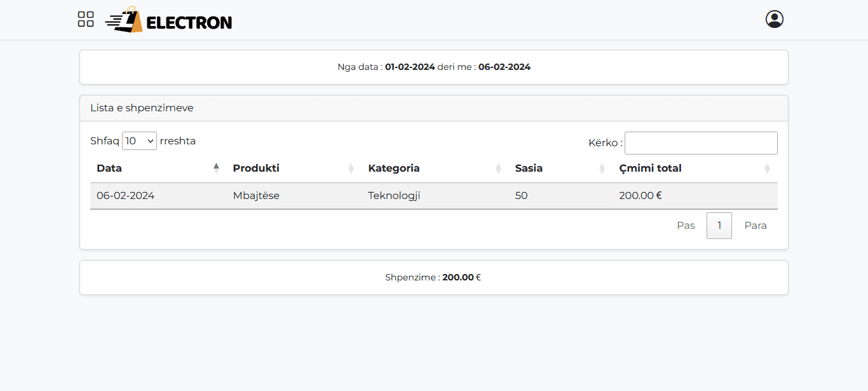
Task: Expand the Shfaq rows-per-page dropdown
Action: coord(139,141)
